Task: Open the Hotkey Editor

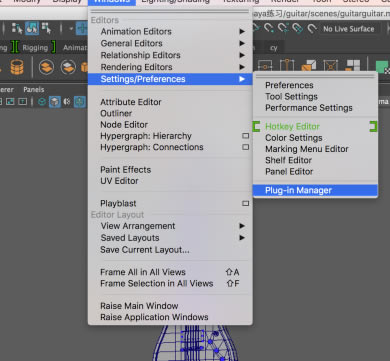Action: tap(315, 127)
